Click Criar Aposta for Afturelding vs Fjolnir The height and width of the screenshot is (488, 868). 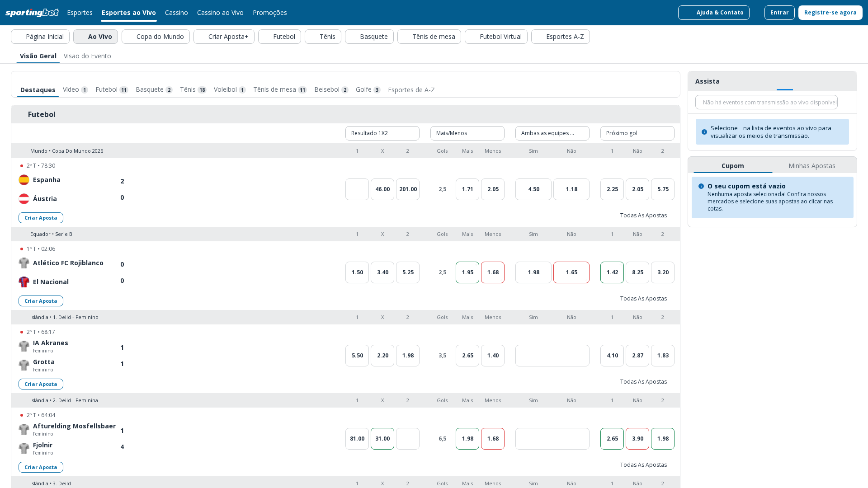(41, 467)
